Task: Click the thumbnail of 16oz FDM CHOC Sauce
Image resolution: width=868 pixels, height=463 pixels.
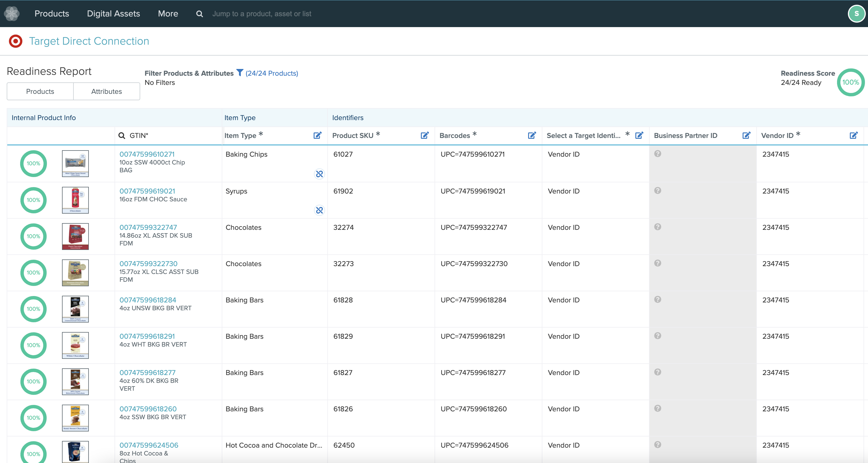Action: 75,200
